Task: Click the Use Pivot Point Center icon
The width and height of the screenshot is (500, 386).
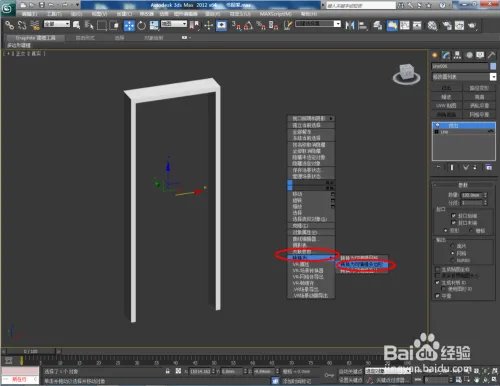Action: coord(194,25)
